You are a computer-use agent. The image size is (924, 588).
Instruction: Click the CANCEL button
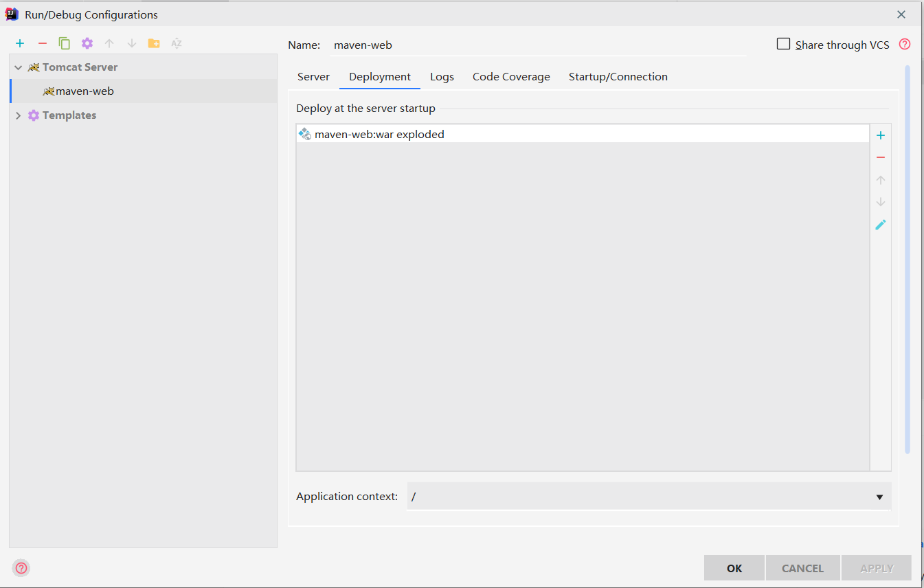point(802,568)
